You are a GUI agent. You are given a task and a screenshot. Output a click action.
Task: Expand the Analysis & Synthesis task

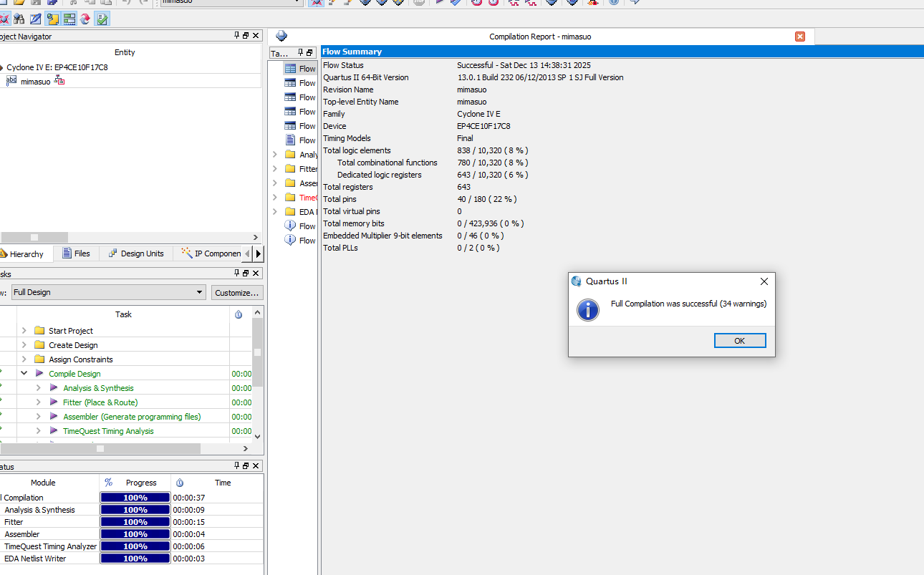(38, 388)
